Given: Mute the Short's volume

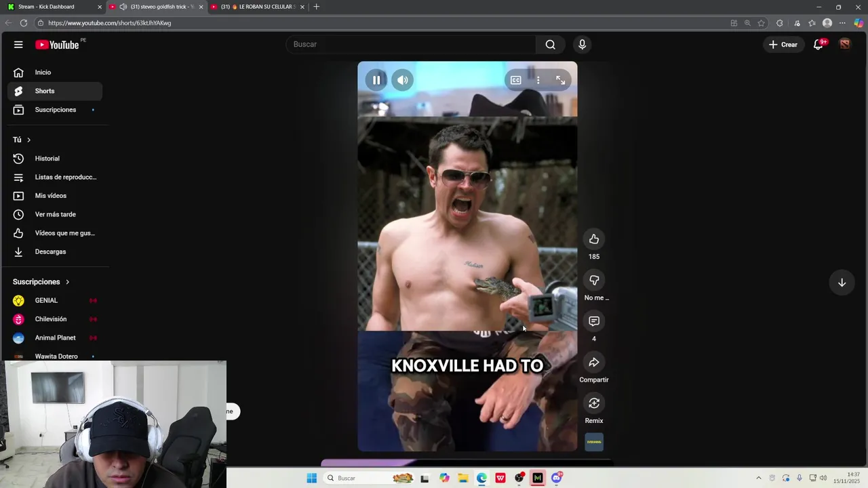Looking at the screenshot, I should coord(403,80).
